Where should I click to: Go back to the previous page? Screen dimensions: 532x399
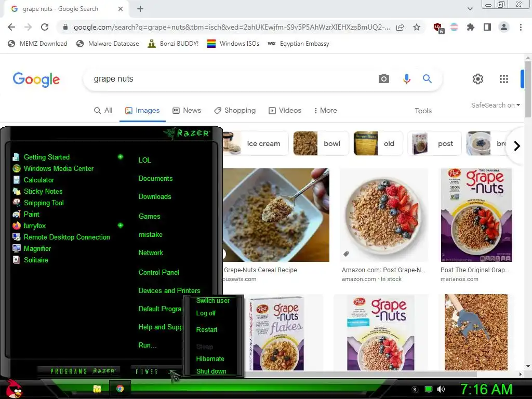coord(11,27)
